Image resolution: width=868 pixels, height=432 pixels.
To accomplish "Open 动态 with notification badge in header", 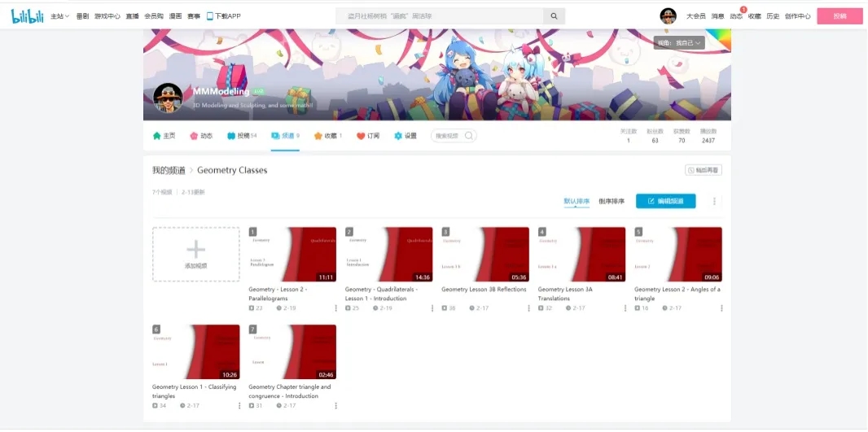I will 736,16.
